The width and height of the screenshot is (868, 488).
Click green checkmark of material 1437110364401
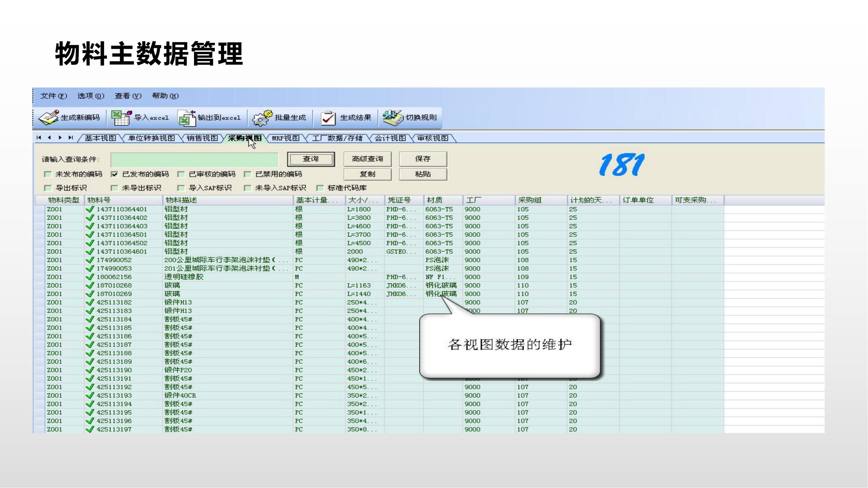(90, 209)
